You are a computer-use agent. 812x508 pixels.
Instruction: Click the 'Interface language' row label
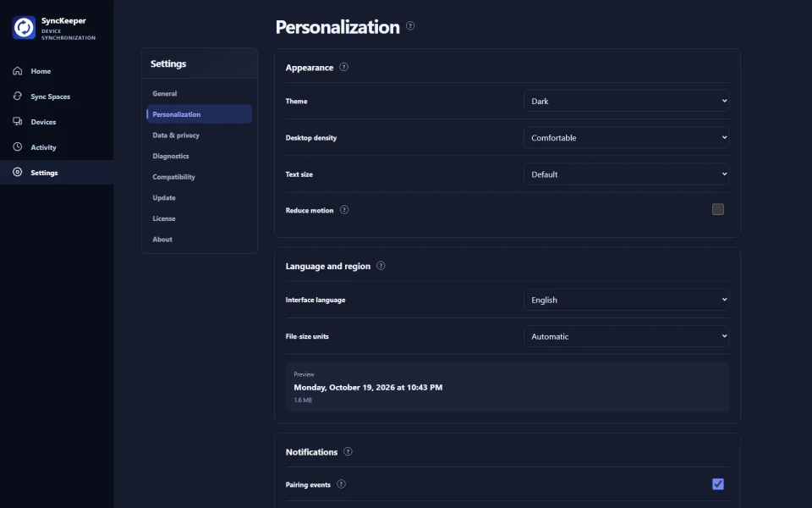pyautogui.click(x=315, y=300)
